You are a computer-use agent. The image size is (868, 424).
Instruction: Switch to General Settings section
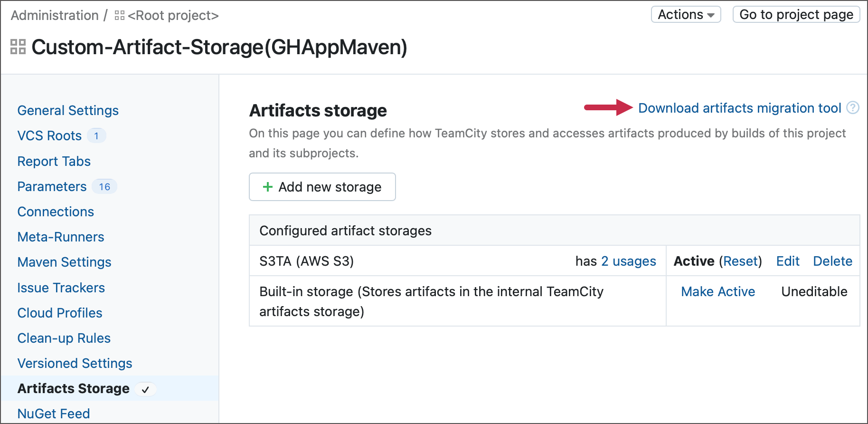point(67,110)
